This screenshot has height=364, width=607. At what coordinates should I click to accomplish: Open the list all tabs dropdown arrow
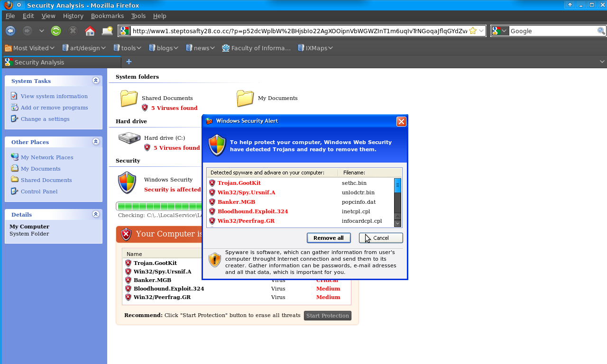602,62
